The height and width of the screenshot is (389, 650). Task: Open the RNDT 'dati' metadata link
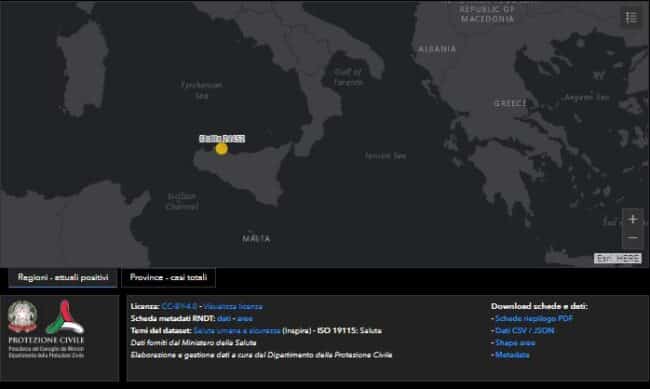[224, 318]
